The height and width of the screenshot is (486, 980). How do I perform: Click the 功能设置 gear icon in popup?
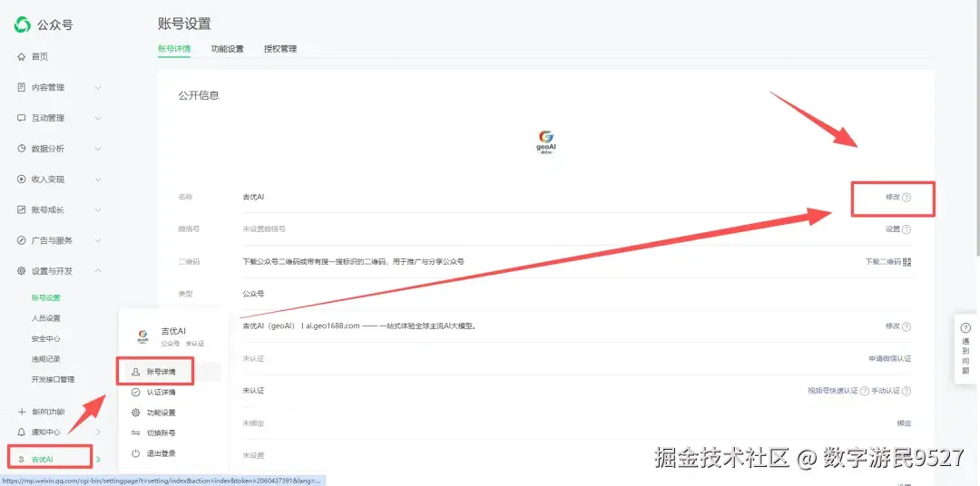pyautogui.click(x=135, y=413)
